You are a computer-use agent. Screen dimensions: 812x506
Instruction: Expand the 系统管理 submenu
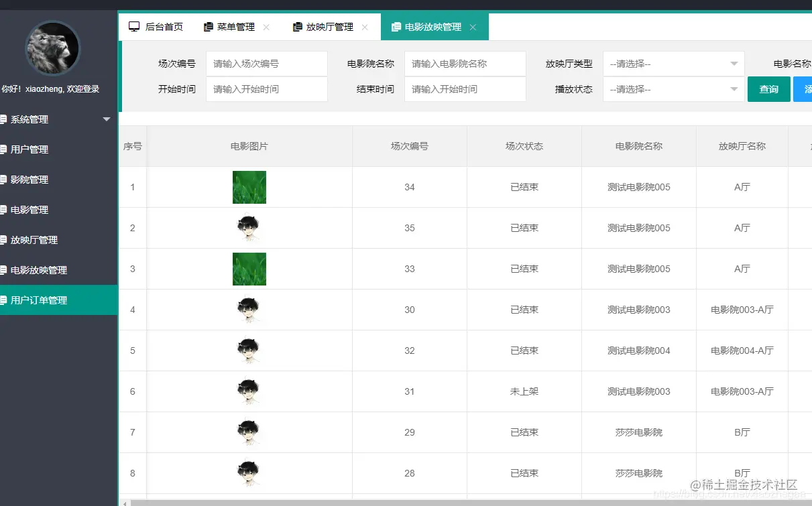(x=107, y=119)
